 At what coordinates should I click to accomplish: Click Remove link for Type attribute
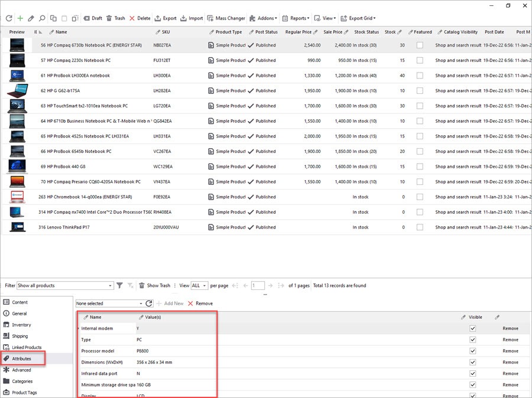click(510, 340)
